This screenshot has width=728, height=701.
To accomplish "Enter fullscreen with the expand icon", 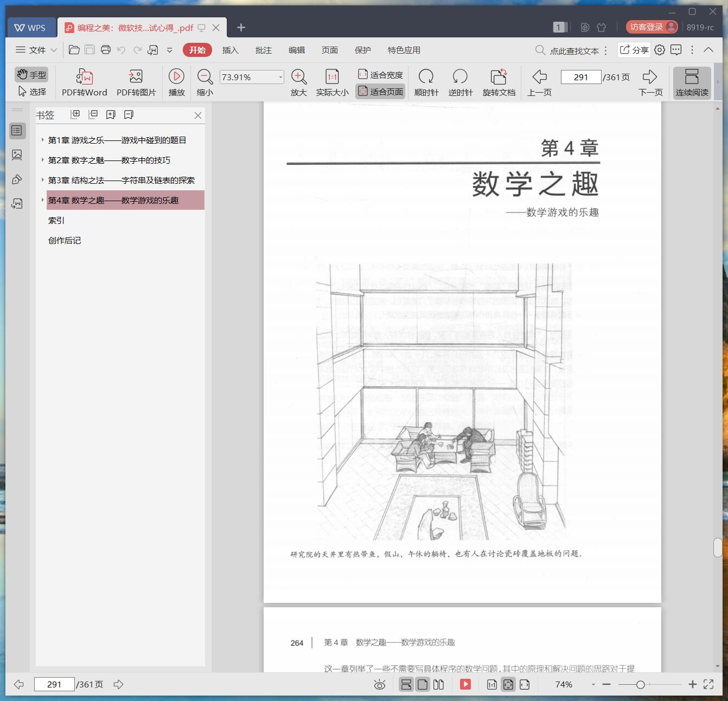I will coord(708,684).
